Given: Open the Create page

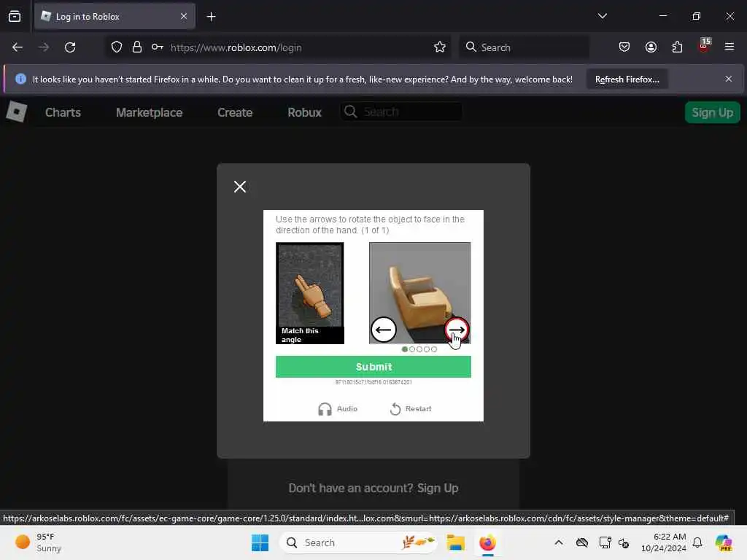Looking at the screenshot, I should coord(235,112).
